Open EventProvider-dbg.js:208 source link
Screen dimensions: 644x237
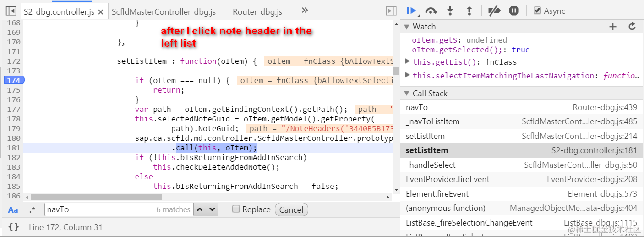pyautogui.click(x=592, y=179)
